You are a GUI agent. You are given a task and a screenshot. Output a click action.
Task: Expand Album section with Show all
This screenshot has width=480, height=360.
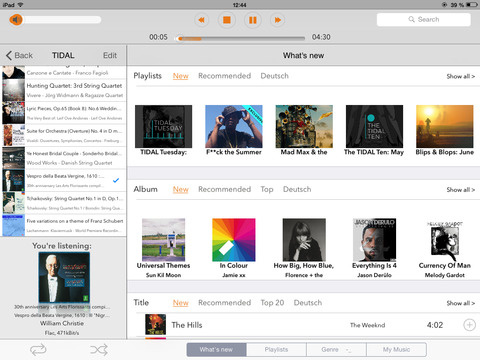tap(461, 190)
